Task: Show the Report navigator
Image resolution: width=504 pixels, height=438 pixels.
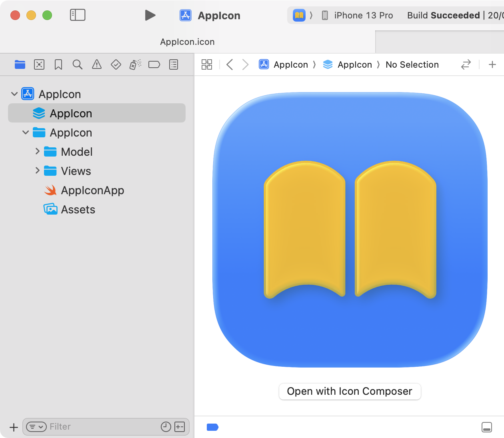Action: [x=173, y=64]
